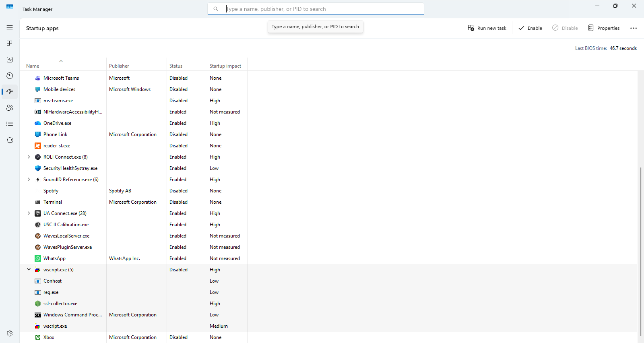Expand the SoundID Reference.exe group
Image resolution: width=644 pixels, height=343 pixels.
pos(29,180)
